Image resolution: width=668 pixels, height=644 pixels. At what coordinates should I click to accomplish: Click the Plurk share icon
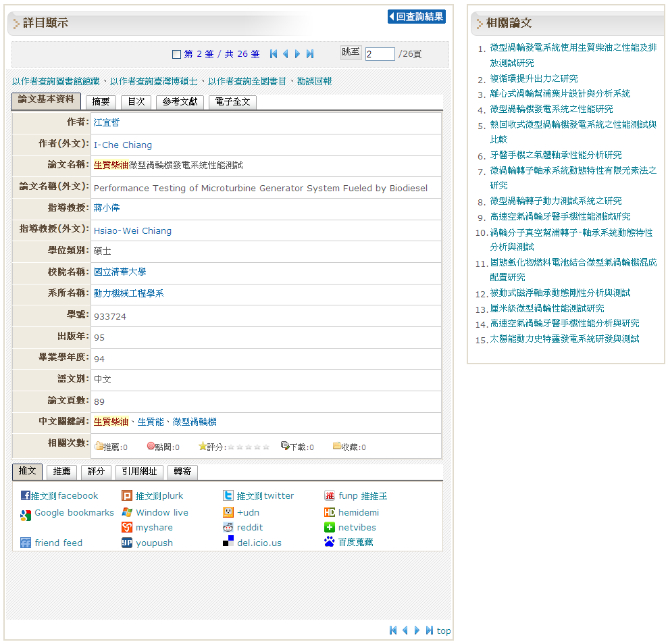[x=127, y=496]
